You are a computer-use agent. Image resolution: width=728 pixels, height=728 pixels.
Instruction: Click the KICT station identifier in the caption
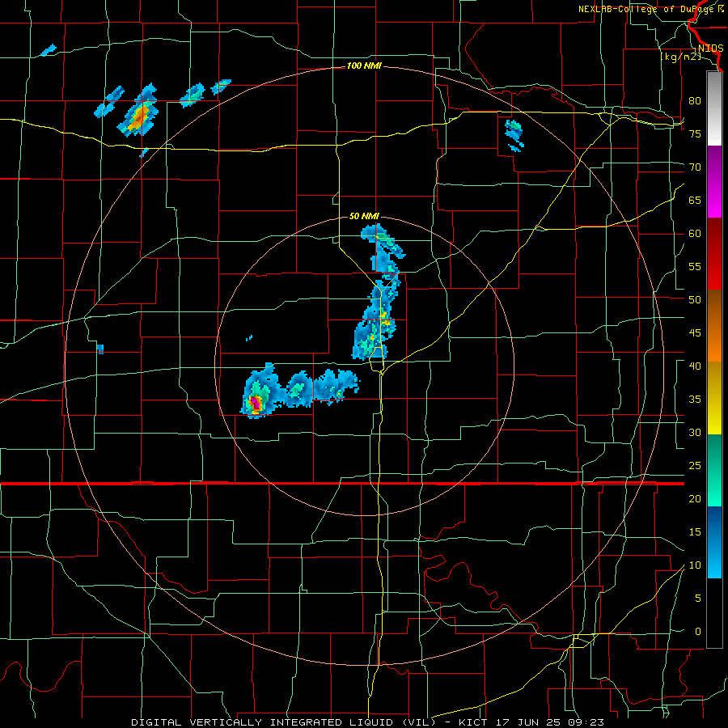click(474, 722)
